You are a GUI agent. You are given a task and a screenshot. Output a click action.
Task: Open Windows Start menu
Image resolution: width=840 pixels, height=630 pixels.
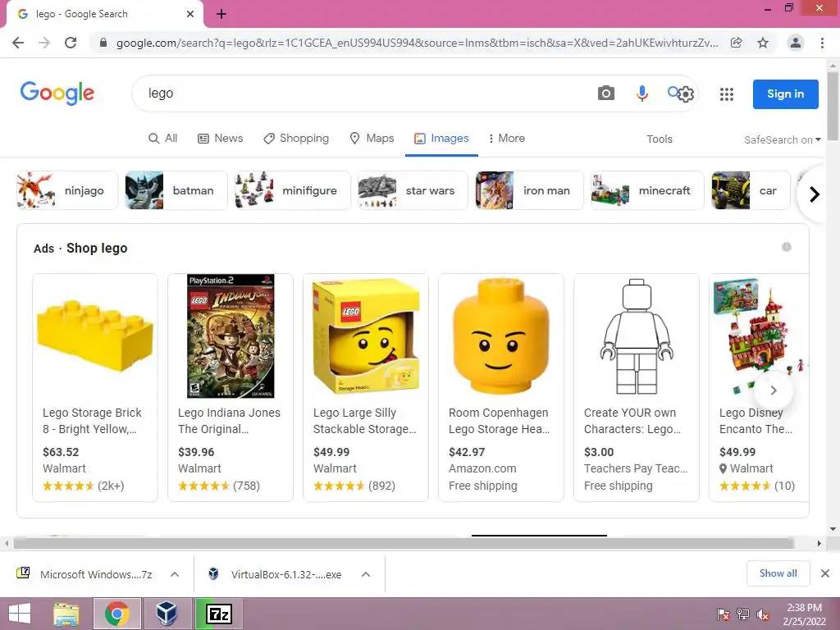20,614
